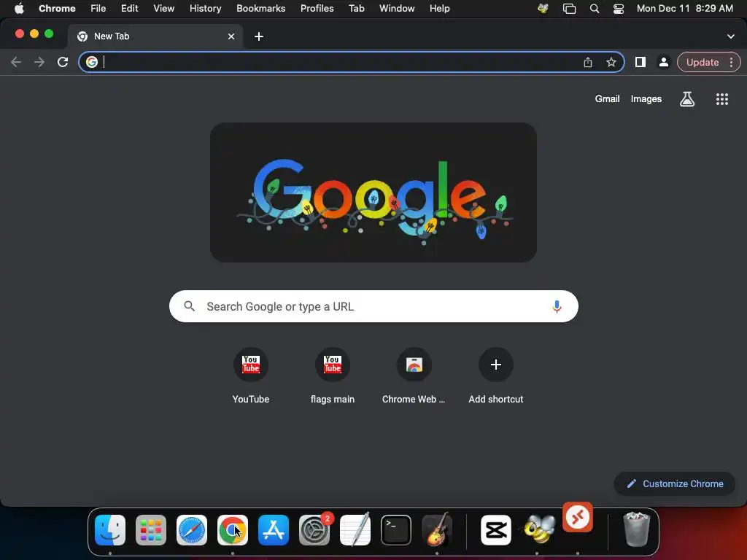Click the back navigation arrow
Image resolution: width=747 pixels, height=560 pixels.
[16, 62]
